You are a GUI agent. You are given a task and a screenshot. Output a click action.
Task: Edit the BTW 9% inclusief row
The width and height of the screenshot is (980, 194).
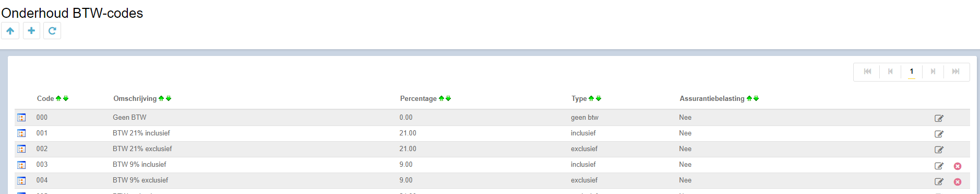pyautogui.click(x=939, y=166)
